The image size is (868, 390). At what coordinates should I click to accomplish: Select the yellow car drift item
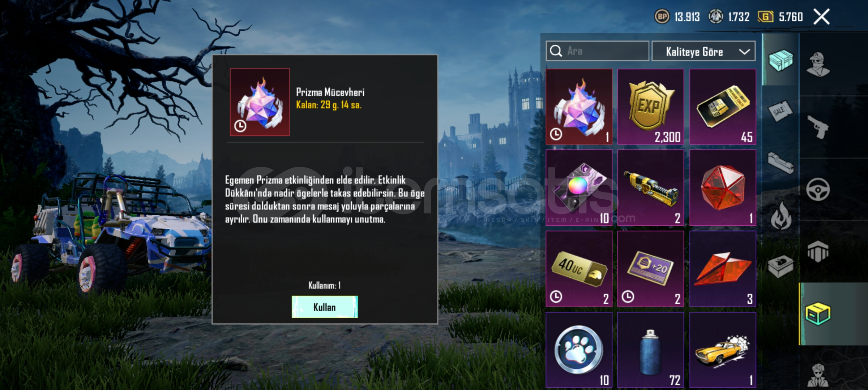(723, 350)
